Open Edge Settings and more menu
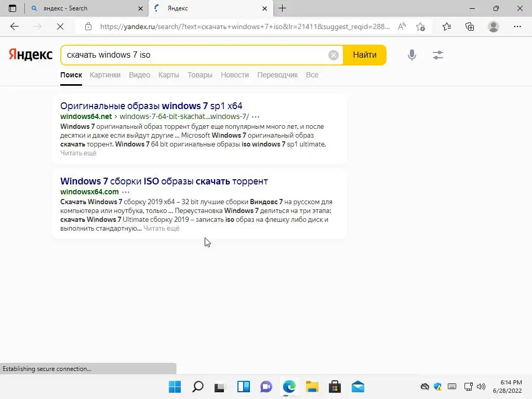The height and width of the screenshot is (399, 532). coord(517,26)
